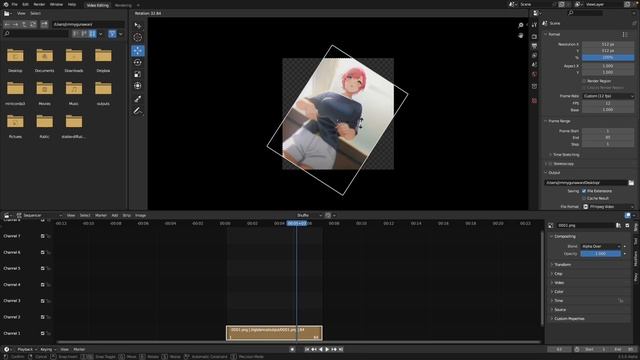Viewport: 640px width, 360px height.
Task: Select the Annotate pencil tool
Action: coord(138,111)
